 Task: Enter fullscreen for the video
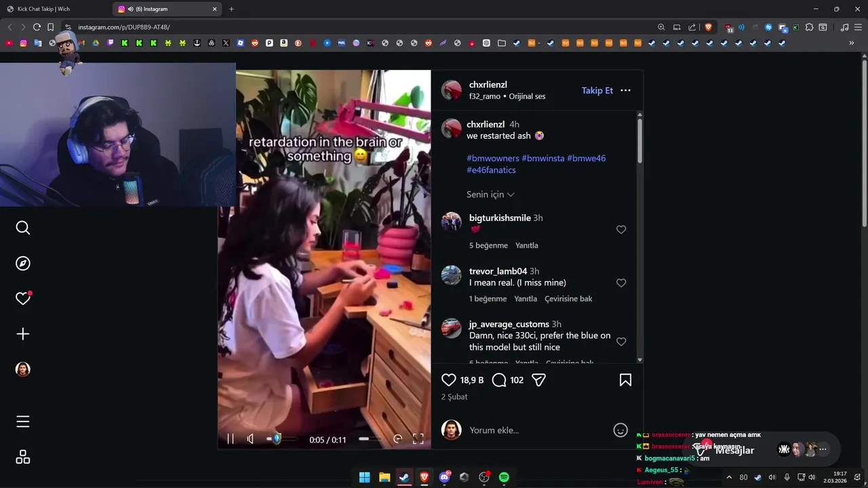click(418, 439)
